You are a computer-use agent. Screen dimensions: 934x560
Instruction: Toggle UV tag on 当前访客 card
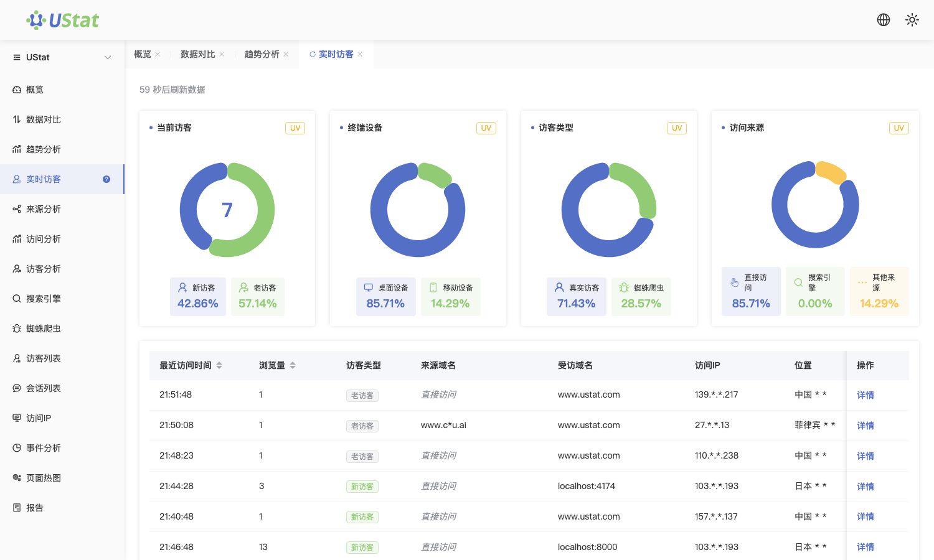[x=295, y=128]
